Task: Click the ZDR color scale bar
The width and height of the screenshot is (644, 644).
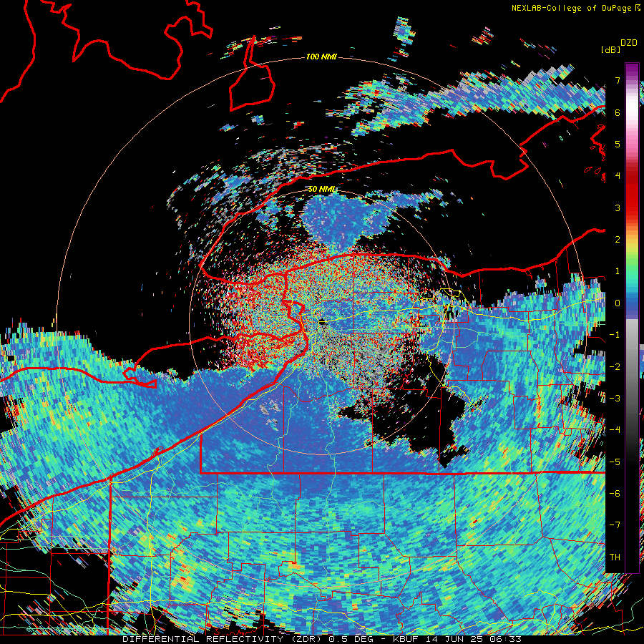Action: click(632, 318)
